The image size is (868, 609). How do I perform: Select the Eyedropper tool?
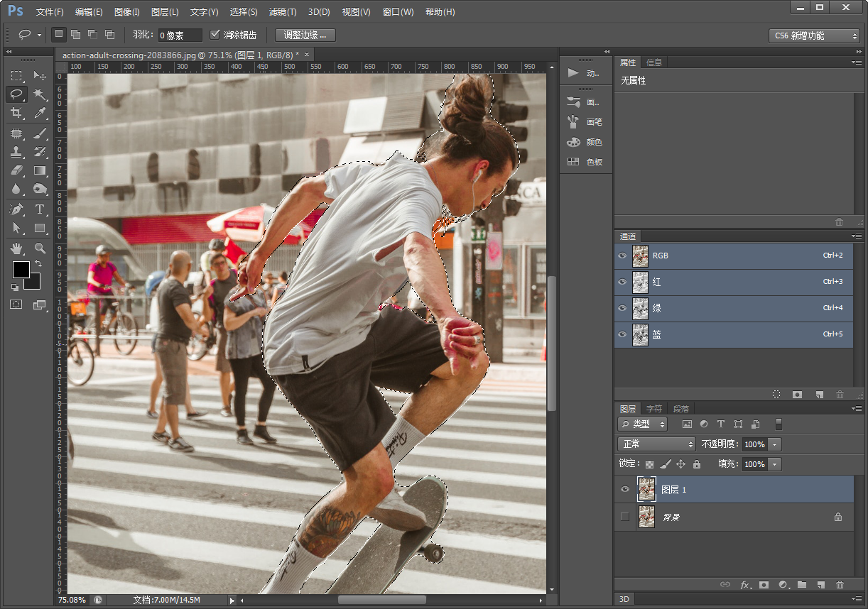[x=40, y=113]
